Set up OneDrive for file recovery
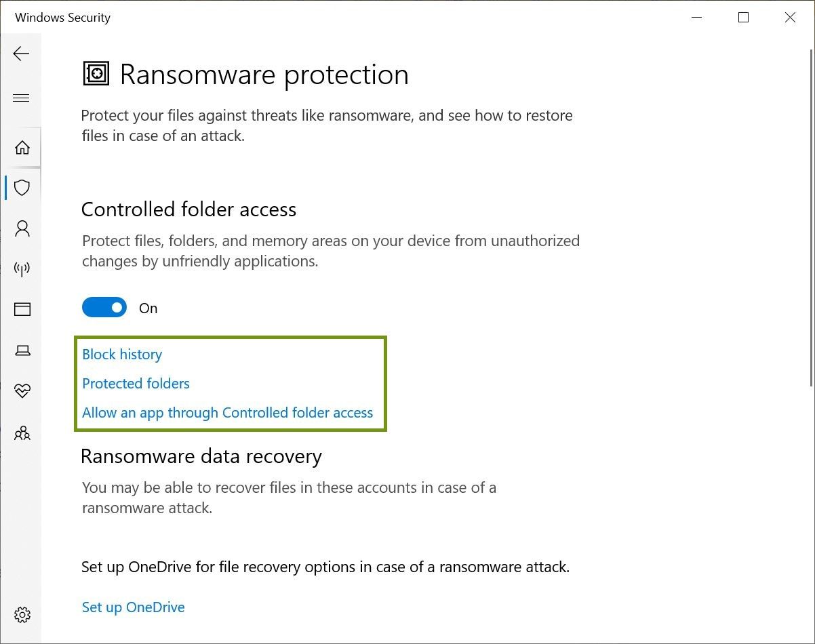 tap(133, 607)
